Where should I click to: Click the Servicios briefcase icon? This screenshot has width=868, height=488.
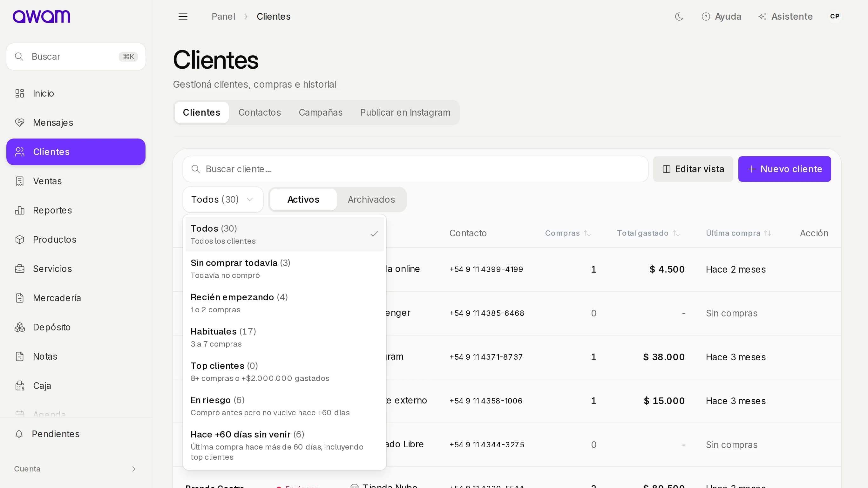click(20, 268)
